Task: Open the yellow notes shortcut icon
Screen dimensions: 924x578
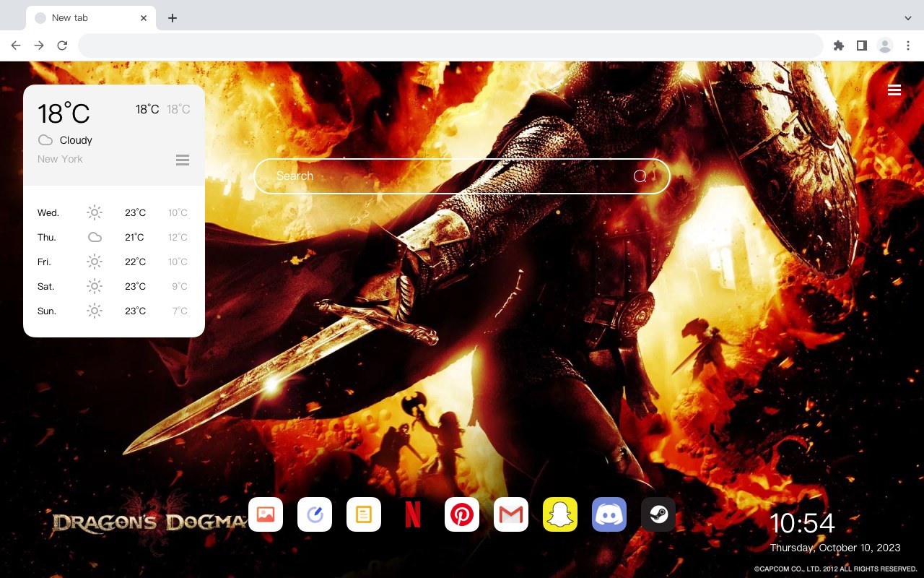Action: [x=364, y=514]
